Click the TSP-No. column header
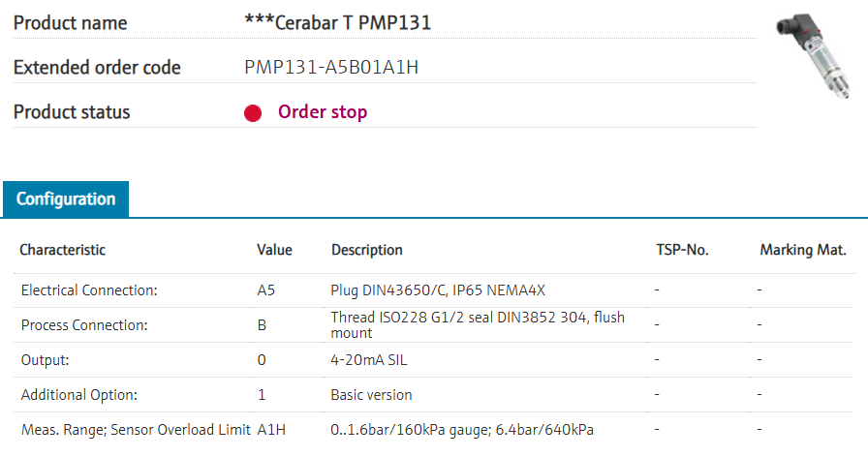The width and height of the screenshot is (868, 457). (682, 250)
